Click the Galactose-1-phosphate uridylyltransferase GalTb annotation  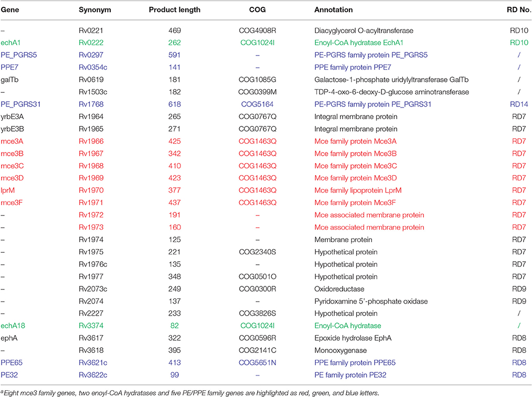391,80
